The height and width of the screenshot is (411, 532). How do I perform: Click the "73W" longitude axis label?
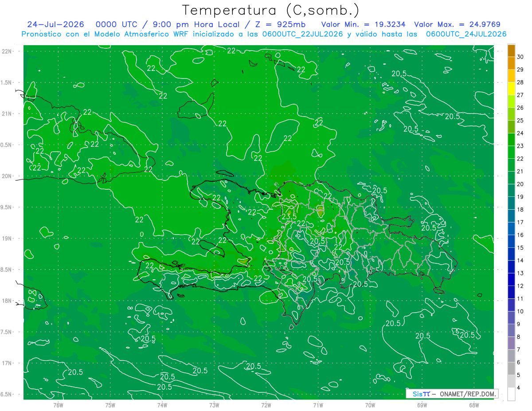(x=214, y=405)
